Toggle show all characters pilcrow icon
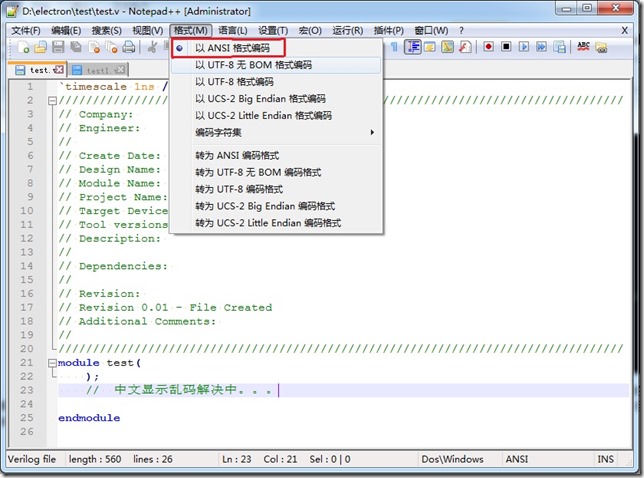The width and height of the screenshot is (644, 478). point(396,47)
